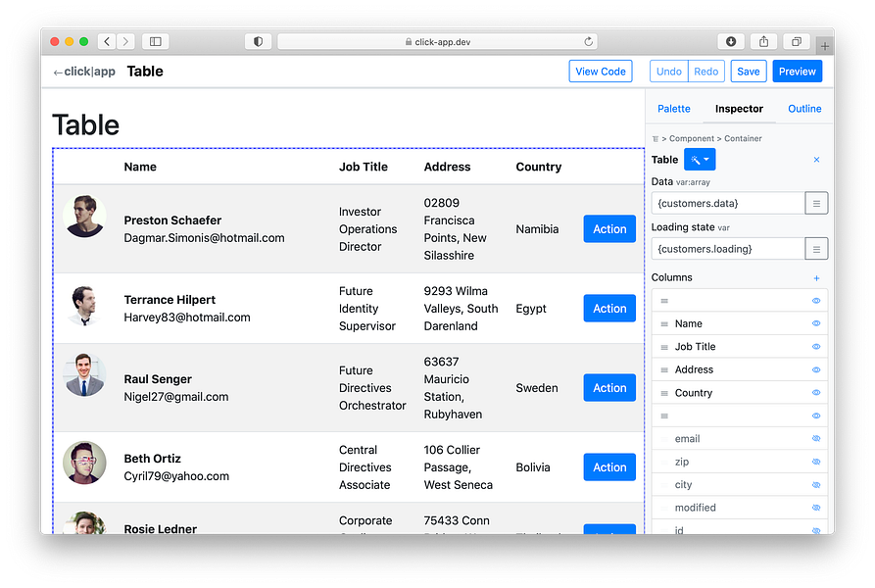Click the privacy shield icon
The image size is (875, 588).
coord(258,41)
